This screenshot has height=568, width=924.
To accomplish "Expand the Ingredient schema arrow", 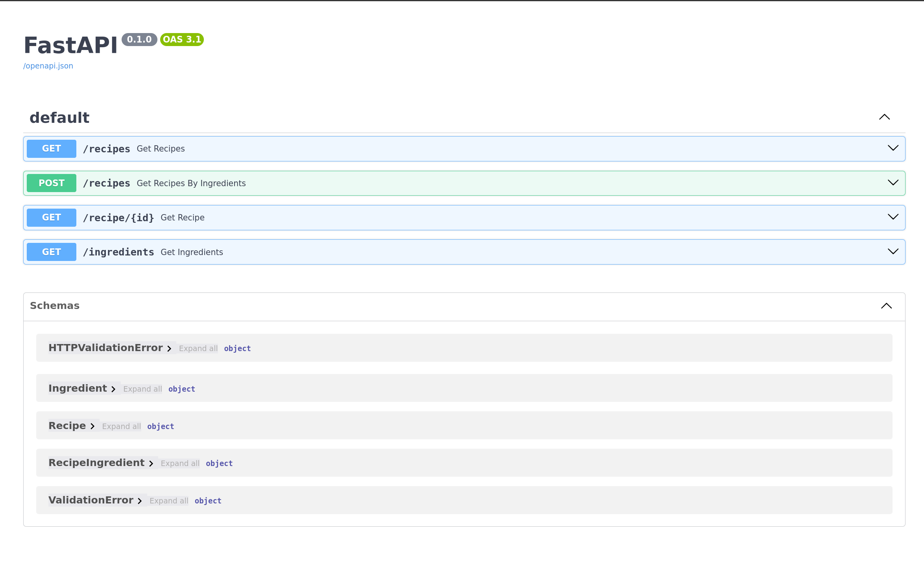I will click(x=113, y=389).
